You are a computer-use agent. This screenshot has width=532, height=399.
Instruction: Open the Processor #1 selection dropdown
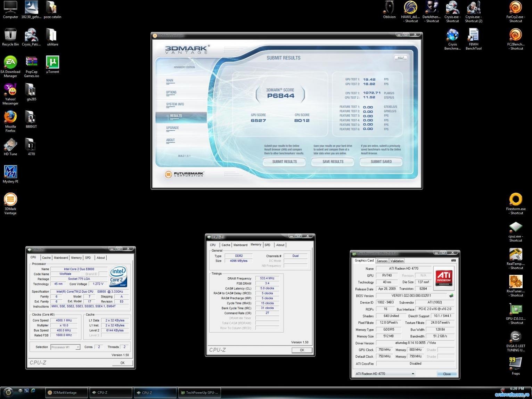click(65, 347)
